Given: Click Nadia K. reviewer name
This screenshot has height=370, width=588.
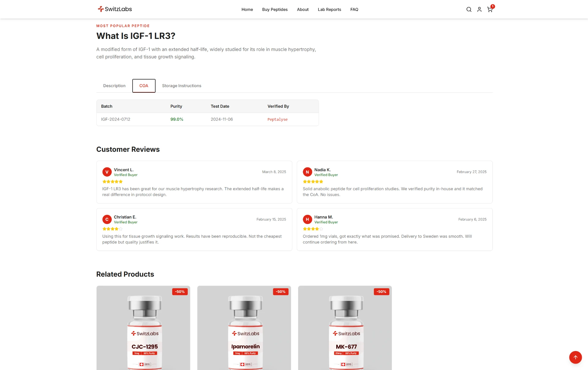Looking at the screenshot, I should [322, 170].
